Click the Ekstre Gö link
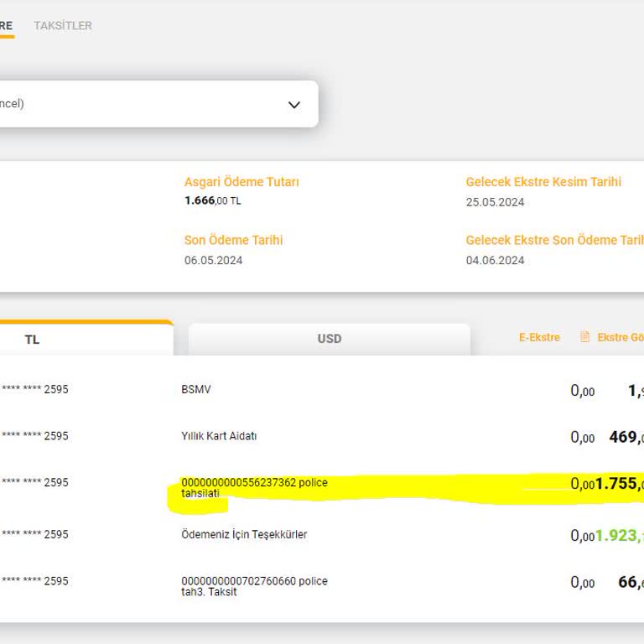Viewport: 644px width, 644px height. point(621,337)
